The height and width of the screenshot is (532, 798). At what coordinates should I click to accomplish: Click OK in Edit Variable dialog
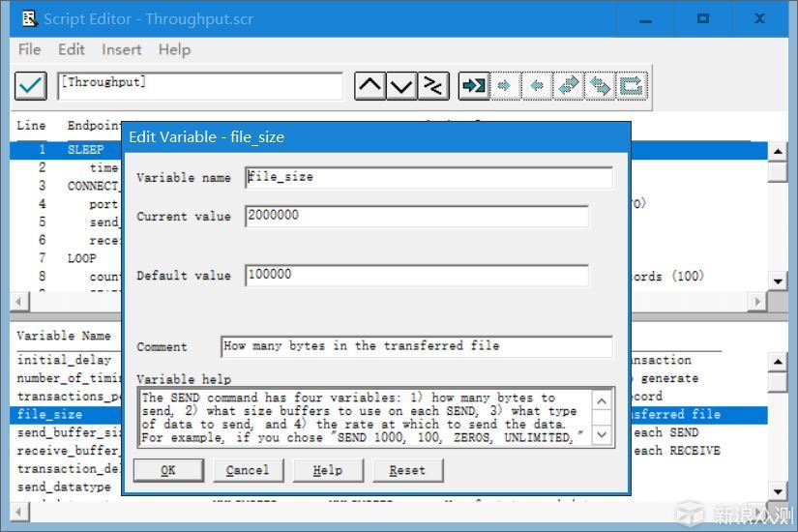(168, 470)
